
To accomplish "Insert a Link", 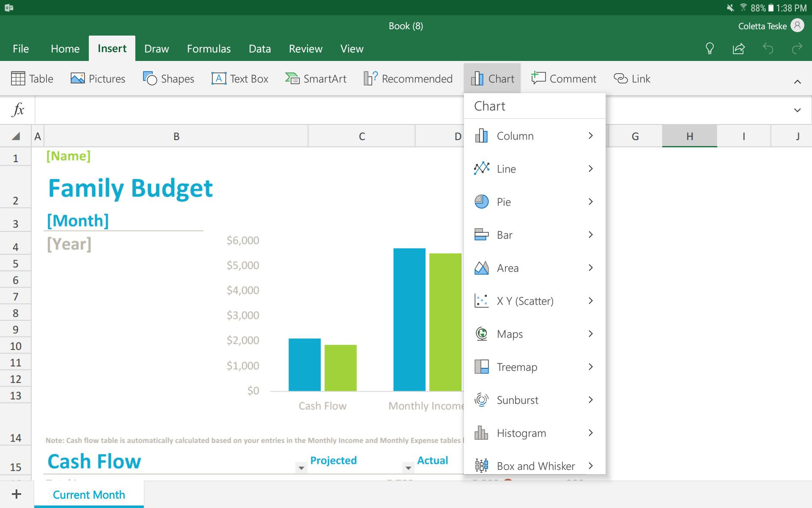I will coord(632,78).
